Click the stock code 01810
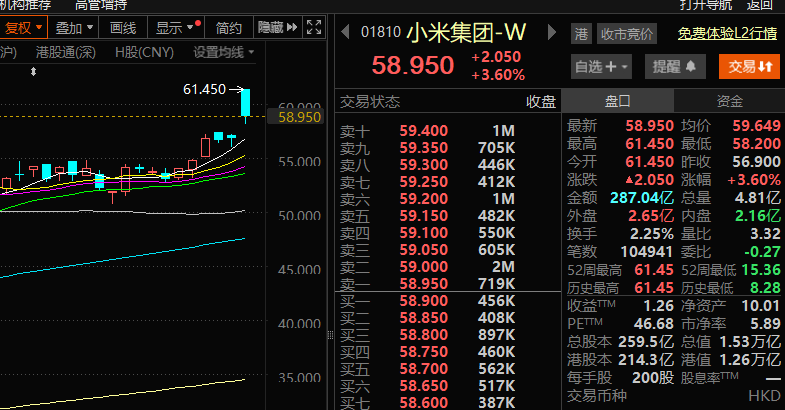 (381, 32)
